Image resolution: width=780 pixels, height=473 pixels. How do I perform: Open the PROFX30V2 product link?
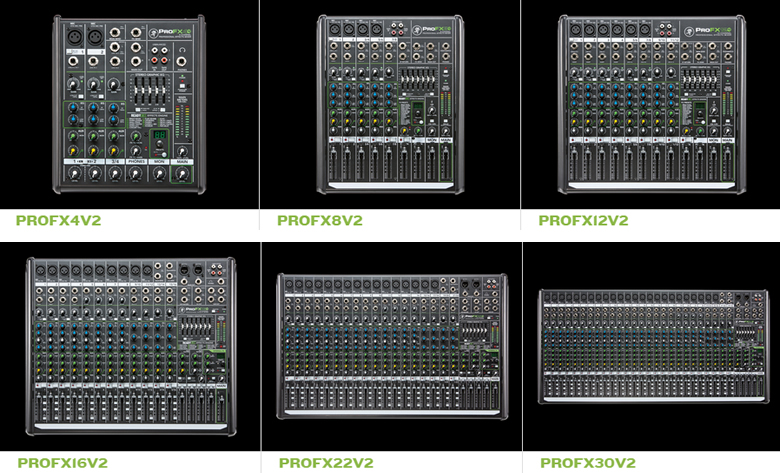pyautogui.click(x=588, y=463)
